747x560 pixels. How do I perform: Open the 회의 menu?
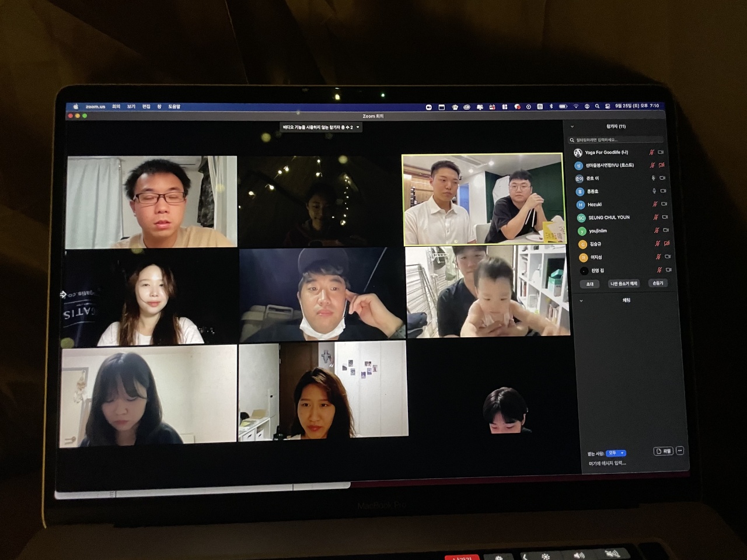pos(116,107)
